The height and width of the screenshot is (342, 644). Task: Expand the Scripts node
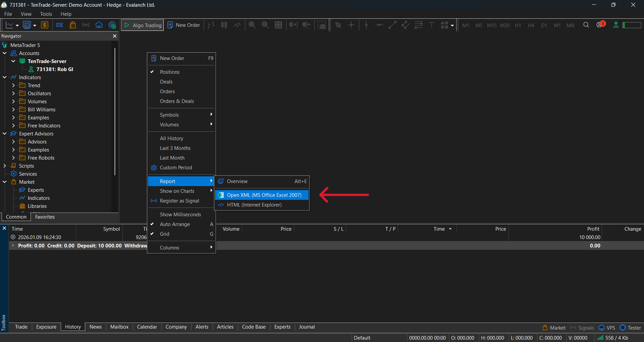click(5, 166)
